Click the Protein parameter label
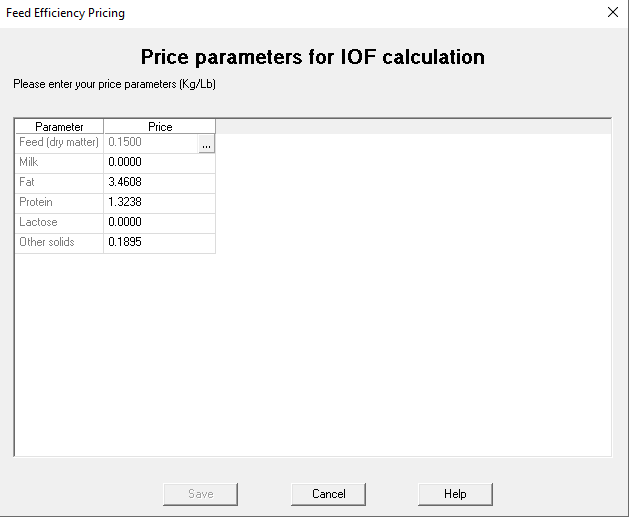Viewport: 629px width, 517px height. click(x=59, y=203)
